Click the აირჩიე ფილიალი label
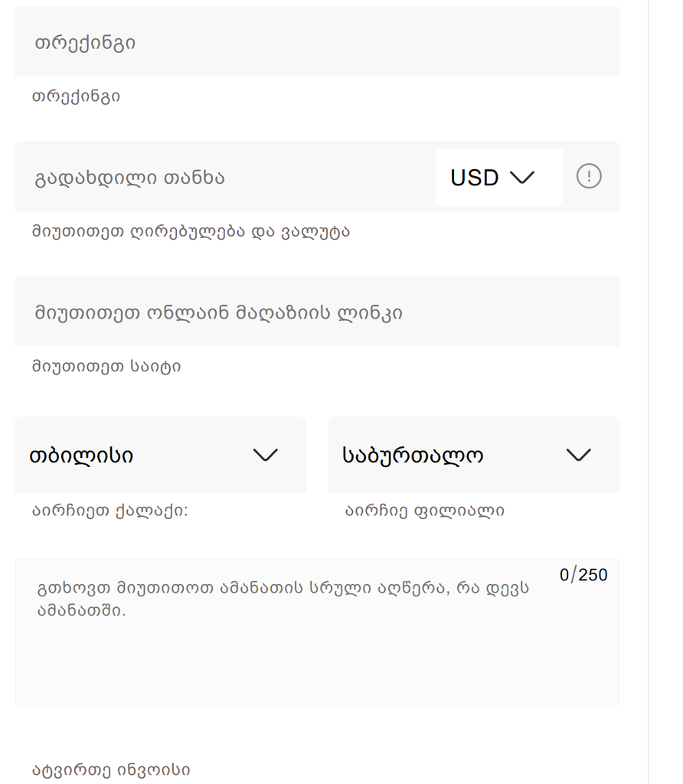 pyautogui.click(x=425, y=511)
